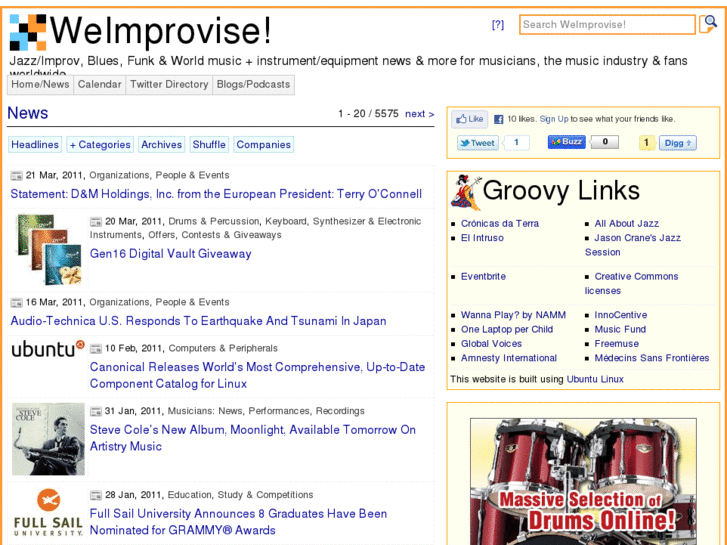
Task: Open the InnoCentive link
Action: pyautogui.click(x=621, y=315)
